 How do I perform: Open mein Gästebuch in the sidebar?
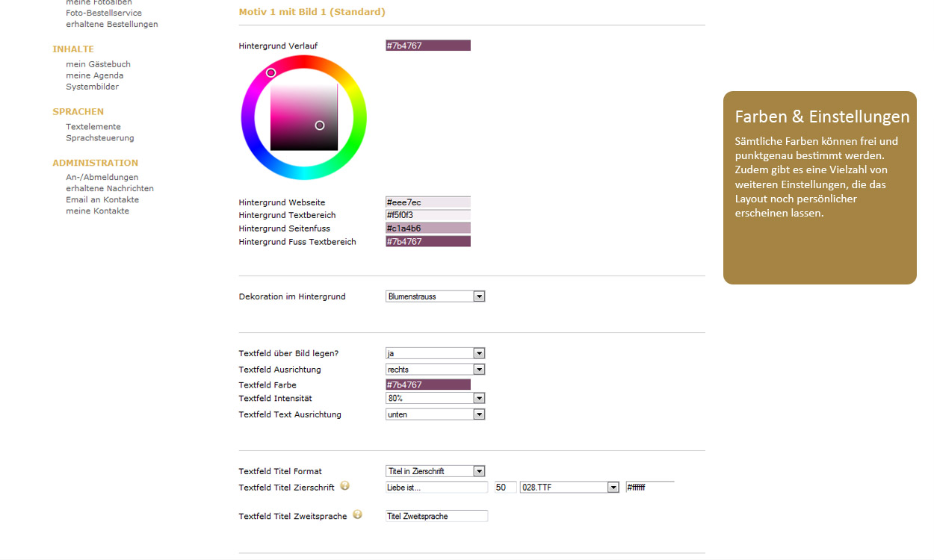98,64
